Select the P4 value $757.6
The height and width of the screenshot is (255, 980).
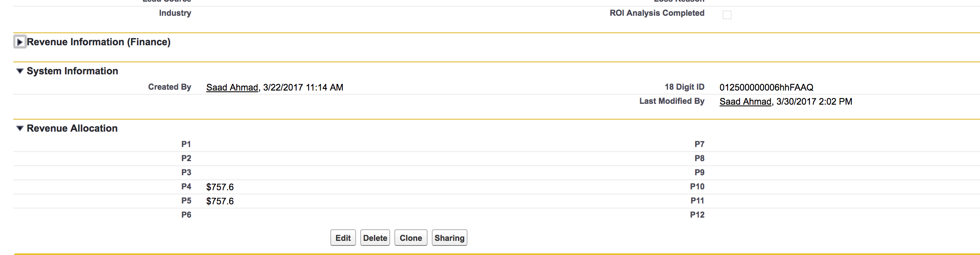[220, 187]
